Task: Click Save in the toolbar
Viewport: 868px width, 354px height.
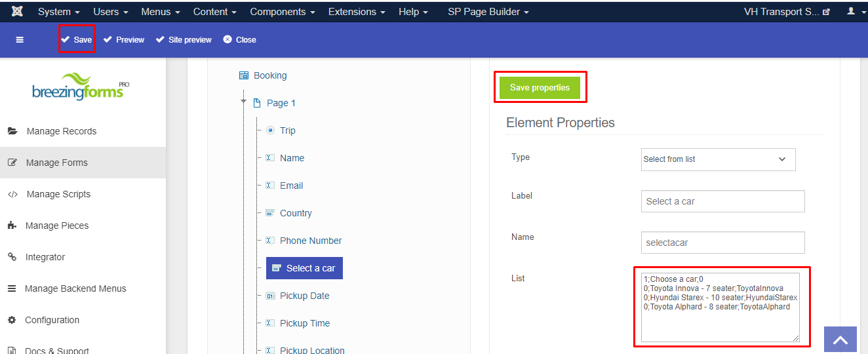Action: [x=77, y=40]
